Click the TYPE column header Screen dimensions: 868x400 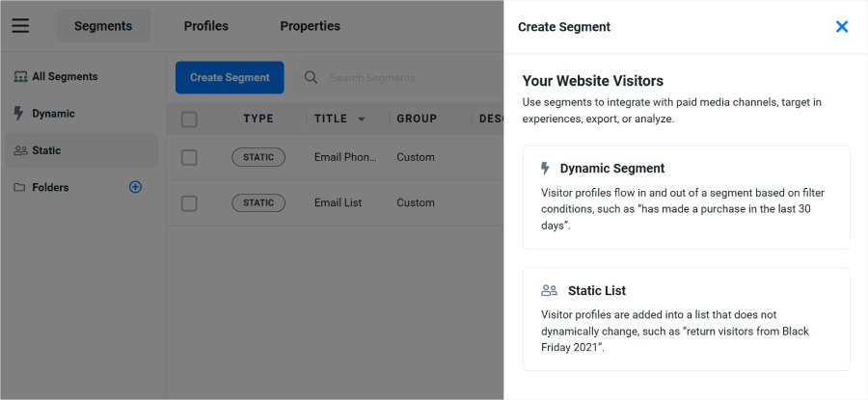258,120
